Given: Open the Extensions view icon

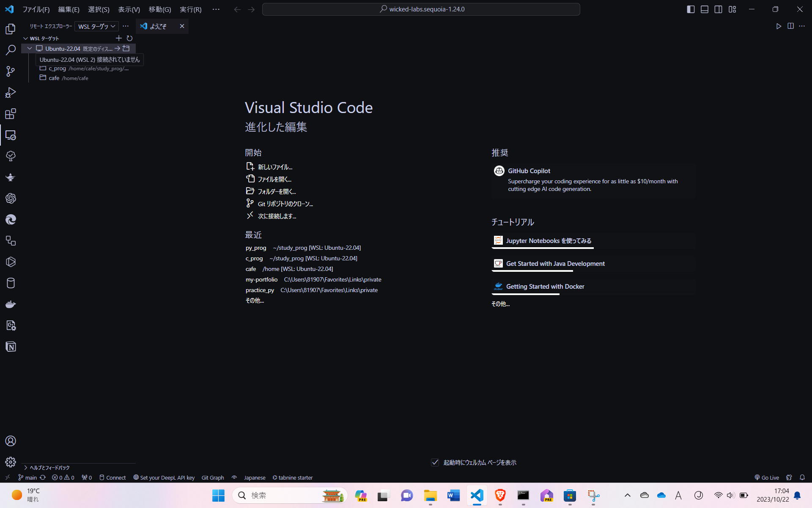Looking at the screenshot, I should click(x=11, y=113).
